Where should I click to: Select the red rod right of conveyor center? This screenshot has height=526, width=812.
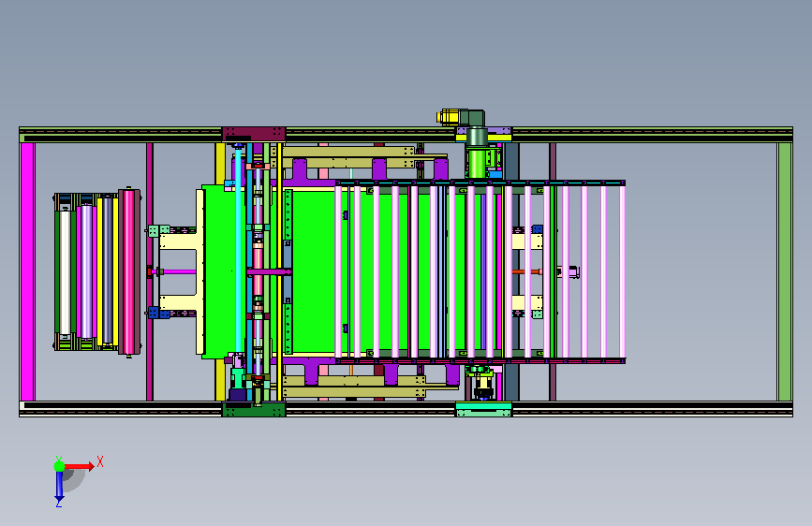click(526, 271)
